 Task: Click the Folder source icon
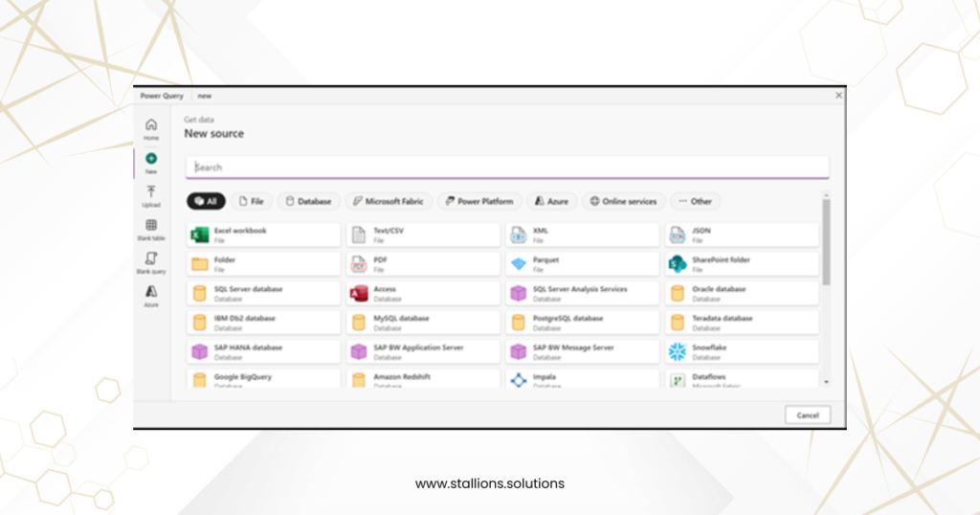(x=199, y=264)
